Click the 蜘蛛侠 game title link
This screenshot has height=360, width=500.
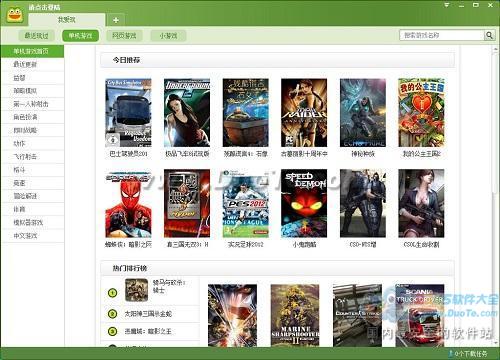click(128, 244)
